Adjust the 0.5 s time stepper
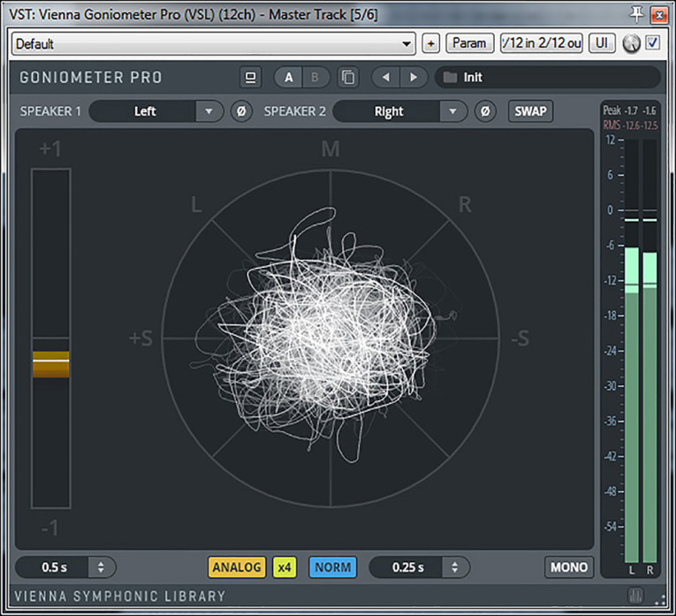Image resolution: width=676 pixels, height=616 pixels. point(101,567)
